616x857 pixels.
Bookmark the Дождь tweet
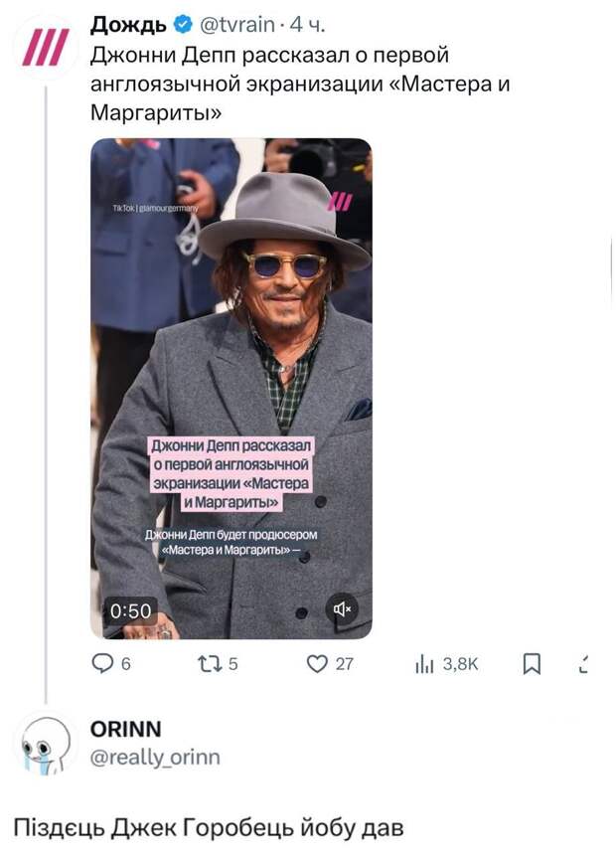(x=532, y=664)
